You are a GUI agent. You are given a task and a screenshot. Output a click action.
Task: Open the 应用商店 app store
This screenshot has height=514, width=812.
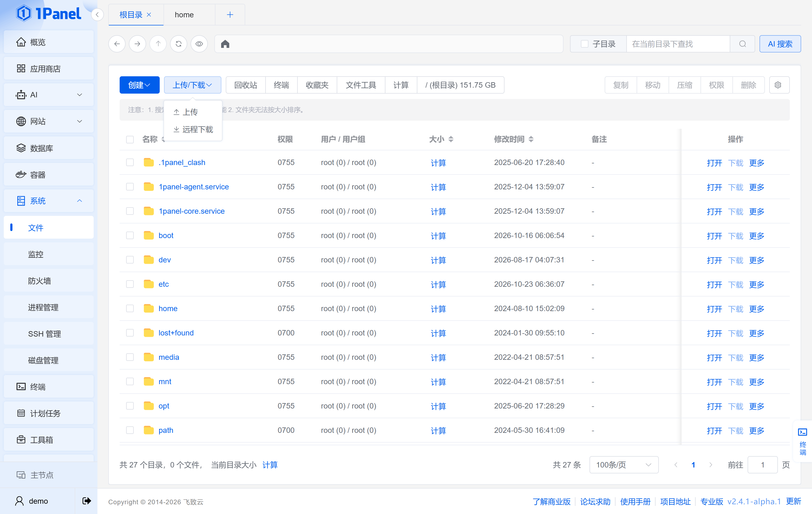(x=48, y=68)
